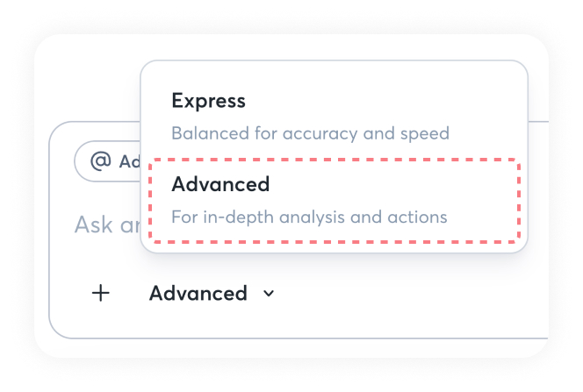Collapse the mode menu using bottom Advanced label
Image resolution: width=583 pixels, height=392 pixels.
(198, 294)
